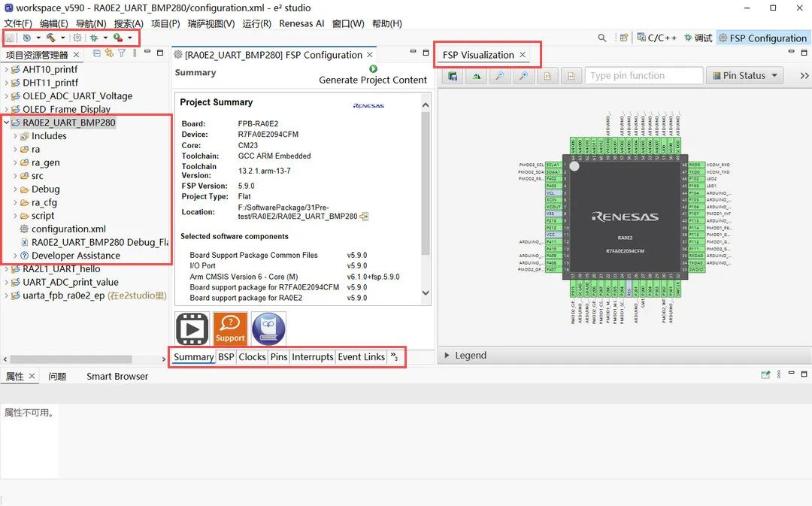Click the gear settings icon in main toolbar
This screenshot has width=812, height=506.
(x=77, y=38)
